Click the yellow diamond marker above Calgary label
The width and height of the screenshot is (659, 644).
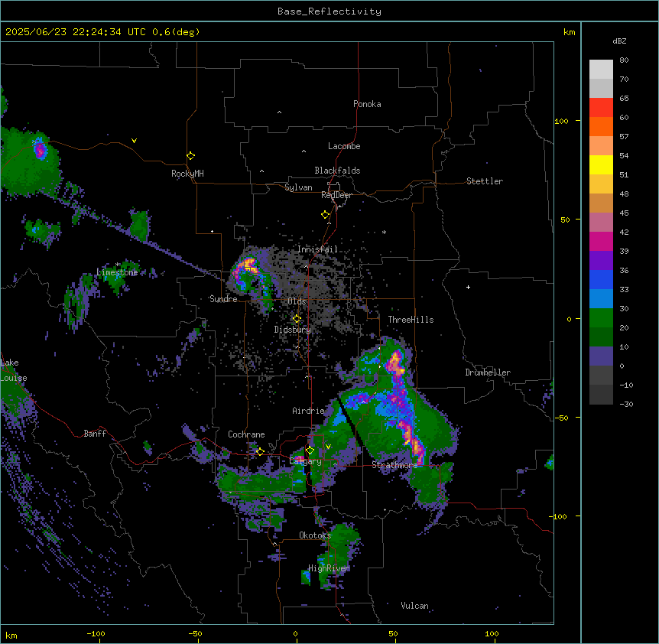(310, 450)
